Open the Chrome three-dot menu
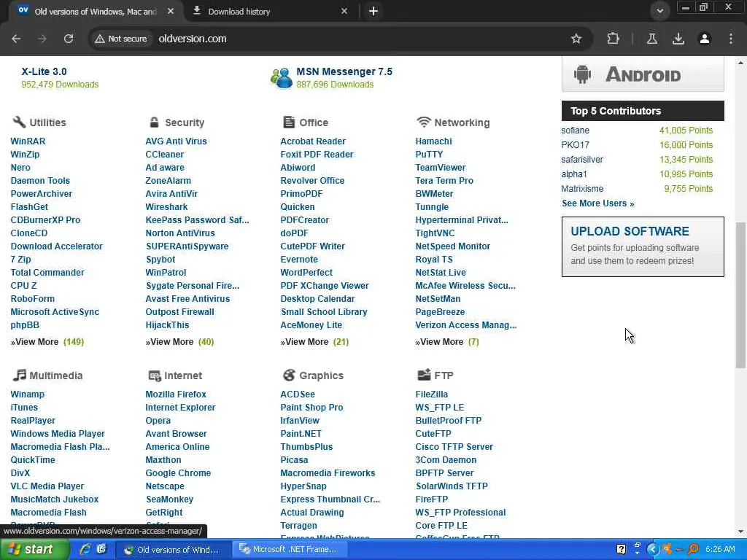This screenshot has width=747, height=560. click(731, 39)
